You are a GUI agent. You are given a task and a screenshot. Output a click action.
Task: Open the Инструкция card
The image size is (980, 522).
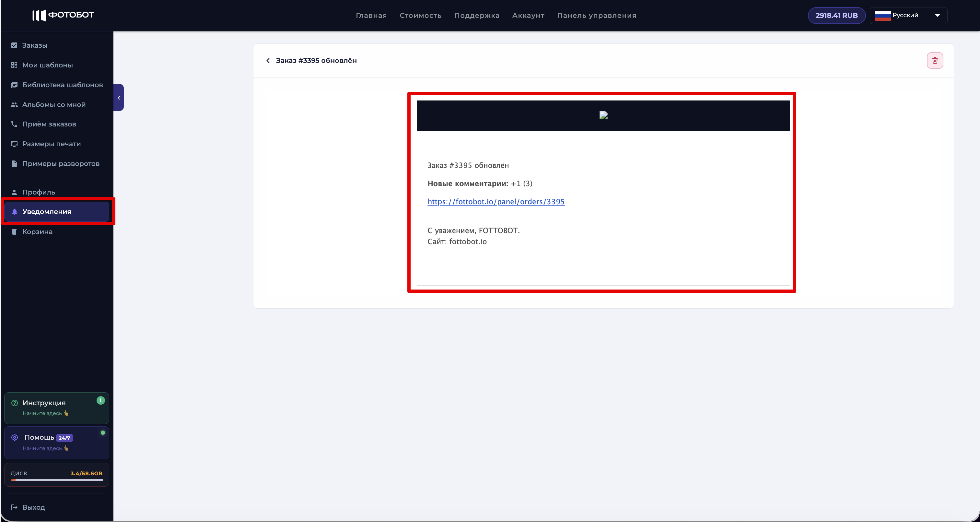57,408
